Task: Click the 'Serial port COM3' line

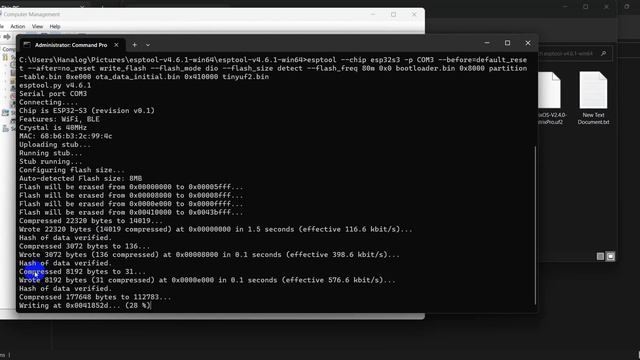Action: 53,94
